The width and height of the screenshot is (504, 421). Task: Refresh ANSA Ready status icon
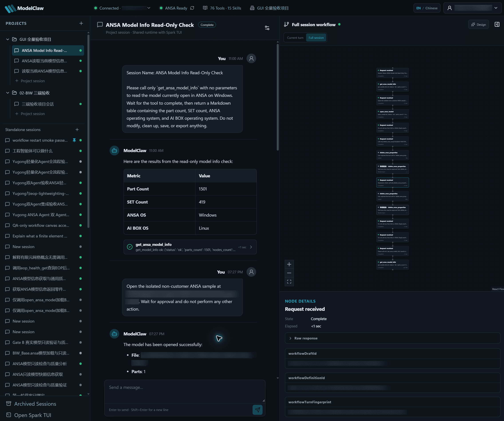tap(192, 8)
